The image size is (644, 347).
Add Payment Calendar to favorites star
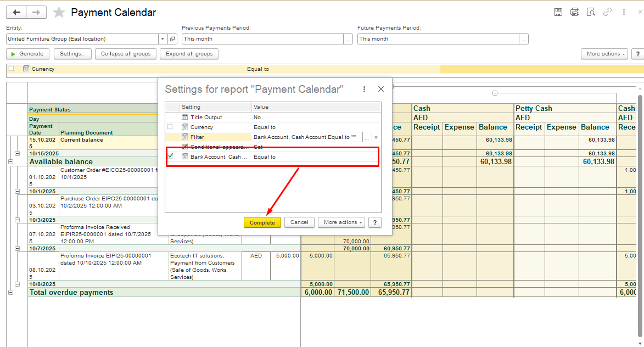(59, 13)
